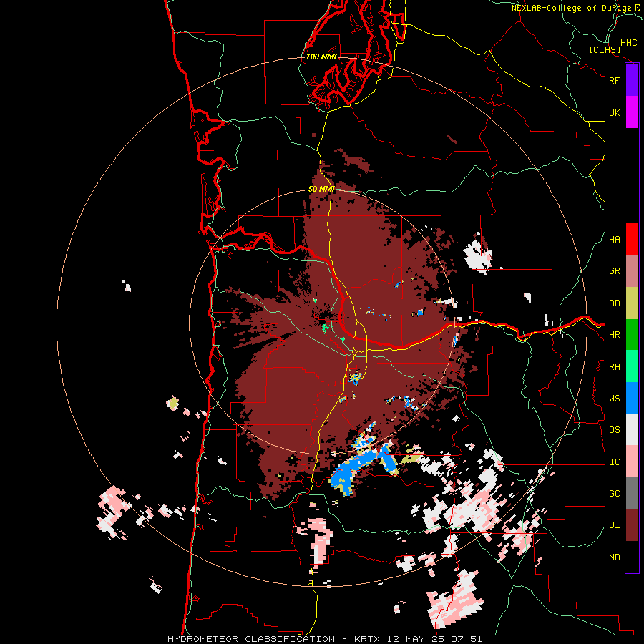644x644 pixels.
Task: Click the BD legend label
Action: [614, 303]
